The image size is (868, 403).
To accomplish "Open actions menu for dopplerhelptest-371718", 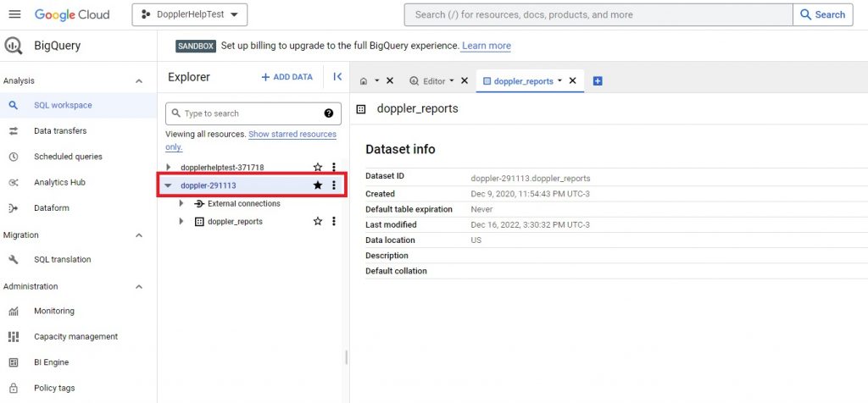I will [x=334, y=167].
